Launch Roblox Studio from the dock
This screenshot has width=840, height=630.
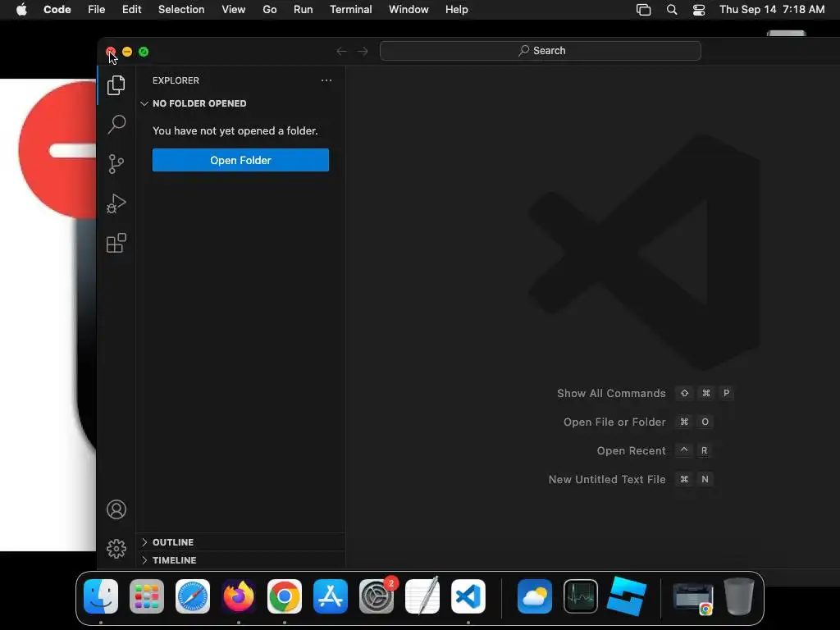pos(627,596)
